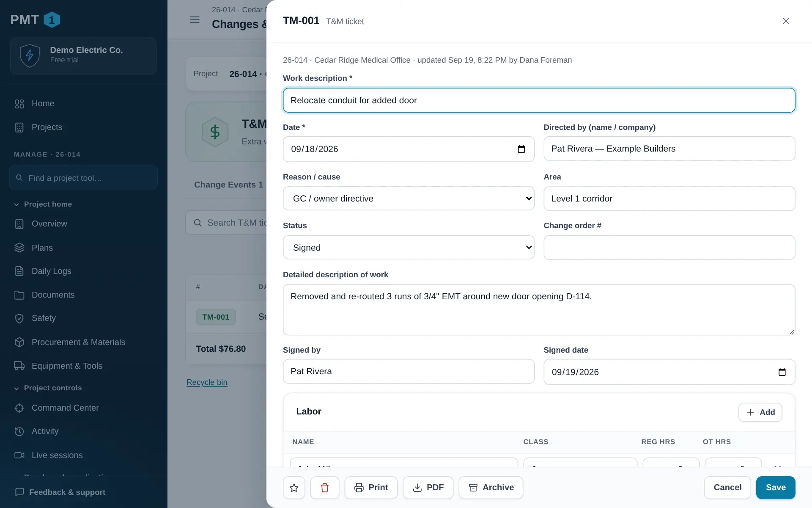Click the Archive button
This screenshot has width=812, height=508.
(x=491, y=488)
